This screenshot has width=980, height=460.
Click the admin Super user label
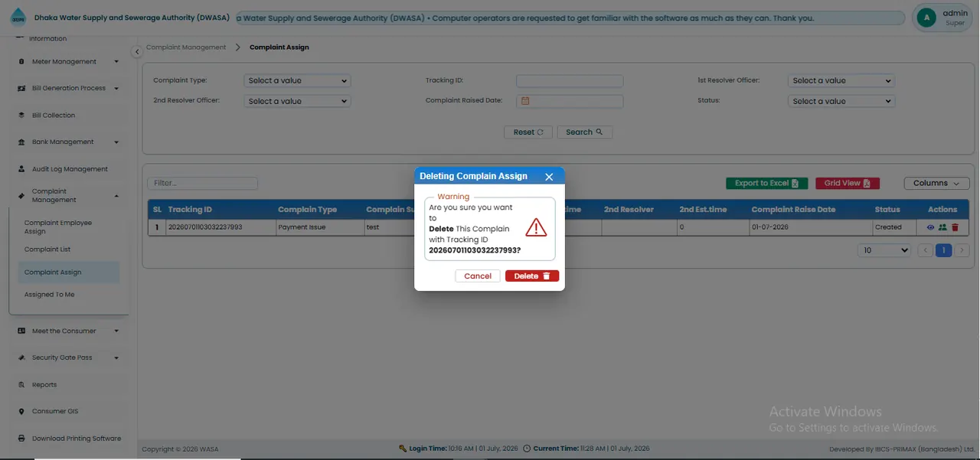pos(955,18)
